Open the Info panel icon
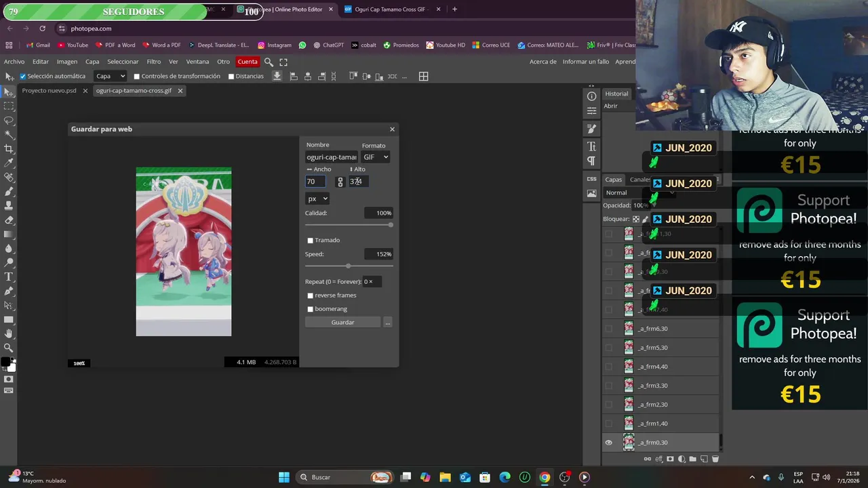Image resolution: width=868 pixels, height=488 pixels. pyautogui.click(x=591, y=96)
